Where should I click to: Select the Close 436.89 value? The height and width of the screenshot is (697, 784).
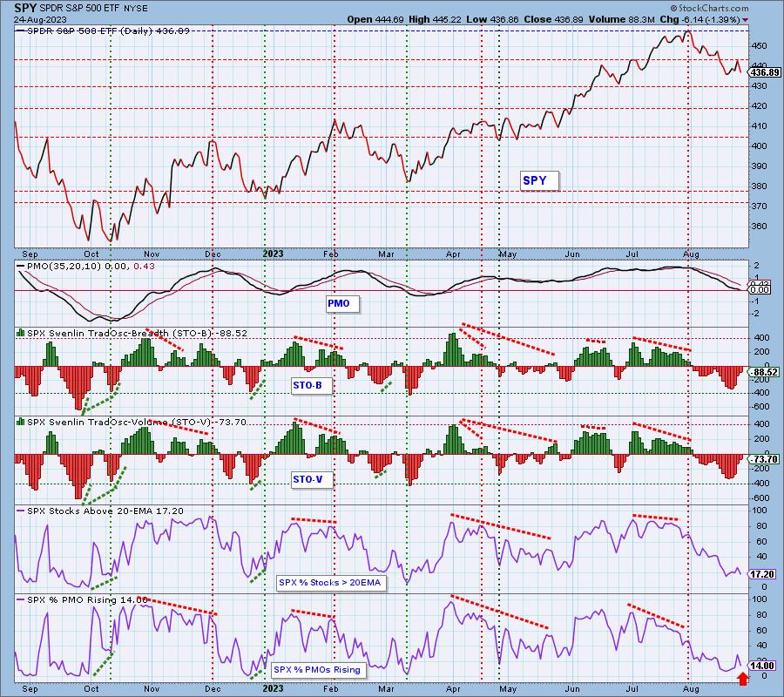coord(553,19)
